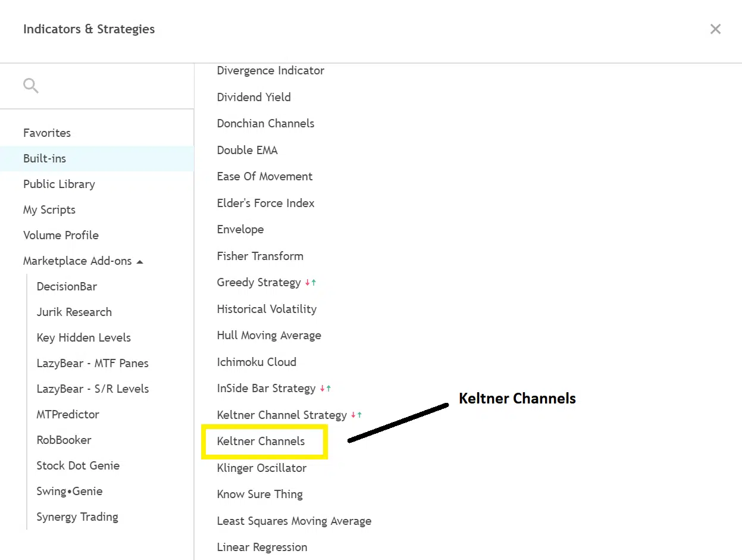Choose the Donchian Channels indicator

click(265, 124)
